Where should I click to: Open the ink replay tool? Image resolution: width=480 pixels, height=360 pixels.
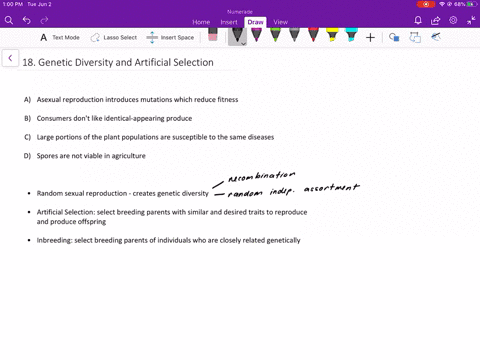[436, 37]
